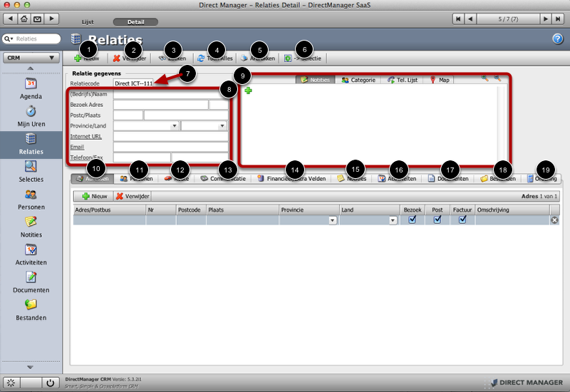This screenshot has height=392, width=570.
Task: Open Activiteiten in the sidebar
Action: point(31,254)
